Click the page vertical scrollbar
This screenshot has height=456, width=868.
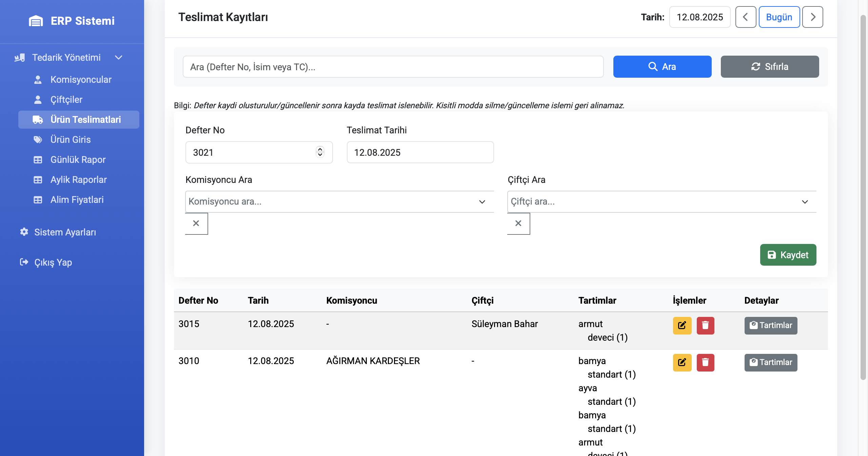pos(863,197)
